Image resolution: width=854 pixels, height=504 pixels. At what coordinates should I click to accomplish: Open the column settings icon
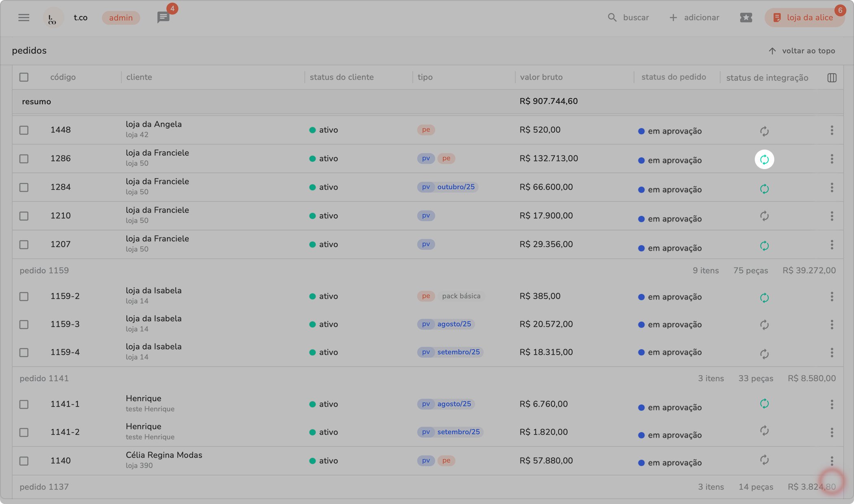pyautogui.click(x=832, y=78)
